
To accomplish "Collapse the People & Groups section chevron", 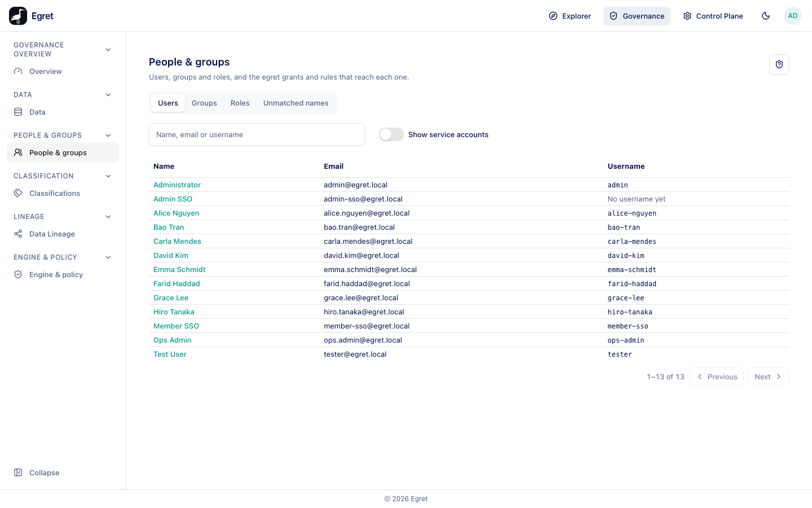I will click(x=108, y=135).
